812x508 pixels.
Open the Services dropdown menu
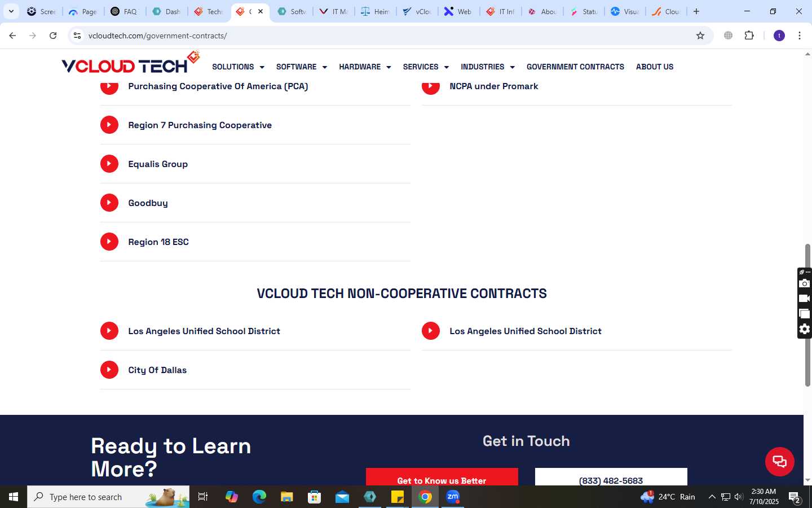pos(426,67)
